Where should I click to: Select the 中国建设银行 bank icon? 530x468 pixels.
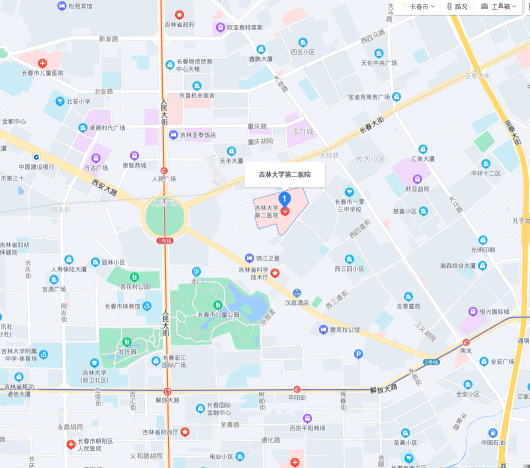36,157
